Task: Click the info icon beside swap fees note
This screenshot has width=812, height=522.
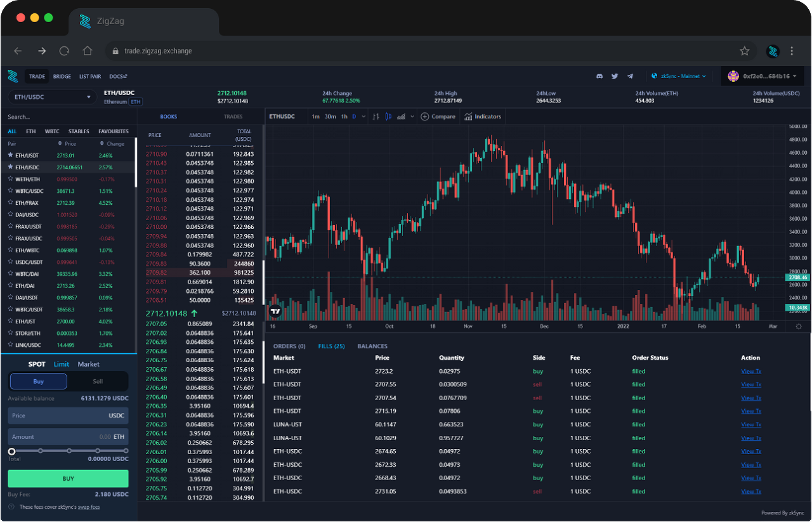Action: [x=11, y=507]
